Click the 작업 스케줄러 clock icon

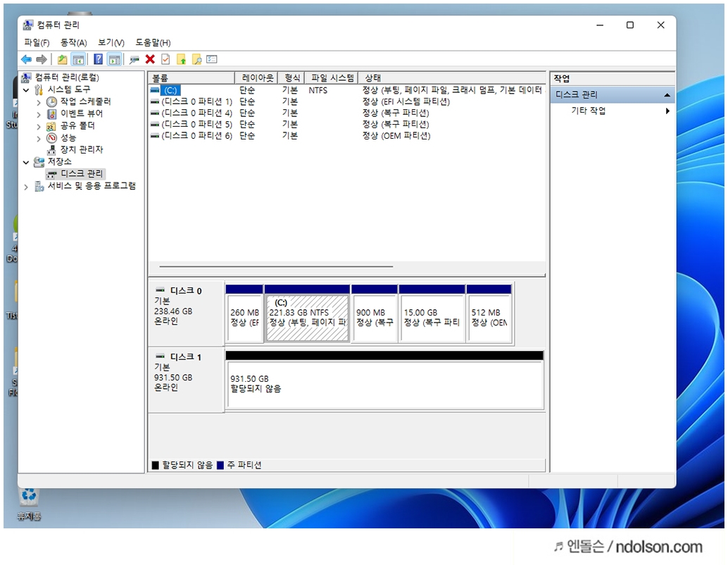(51, 101)
